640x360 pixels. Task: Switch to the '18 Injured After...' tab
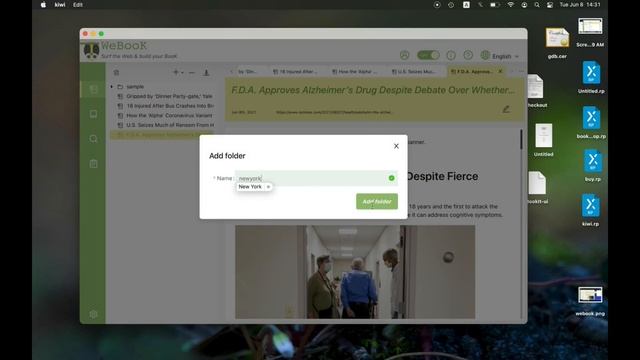[295, 71]
